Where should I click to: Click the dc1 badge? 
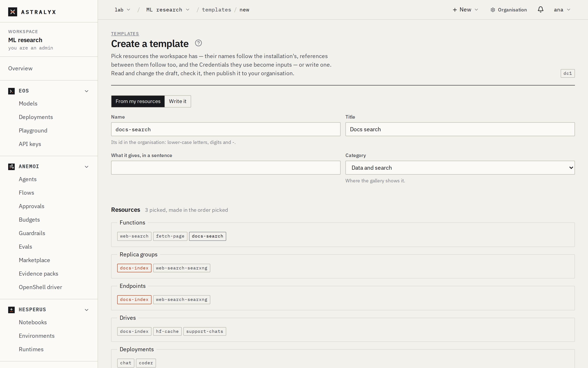pos(568,74)
